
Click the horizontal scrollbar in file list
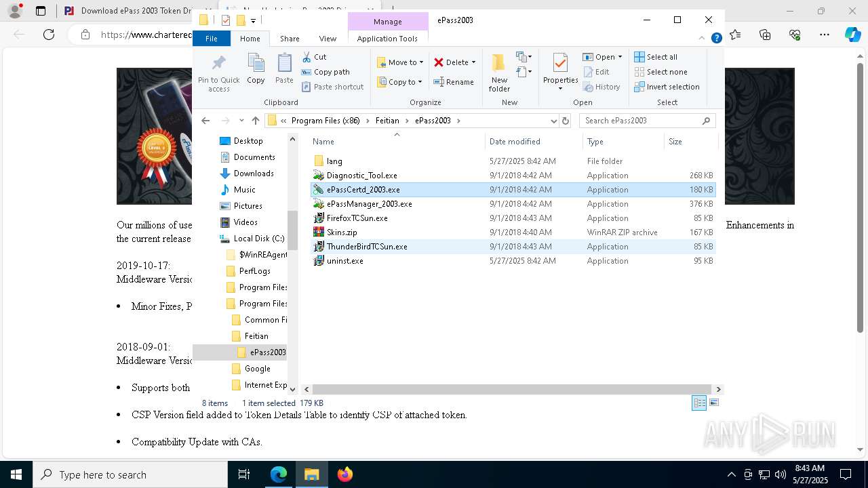click(512, 389)
